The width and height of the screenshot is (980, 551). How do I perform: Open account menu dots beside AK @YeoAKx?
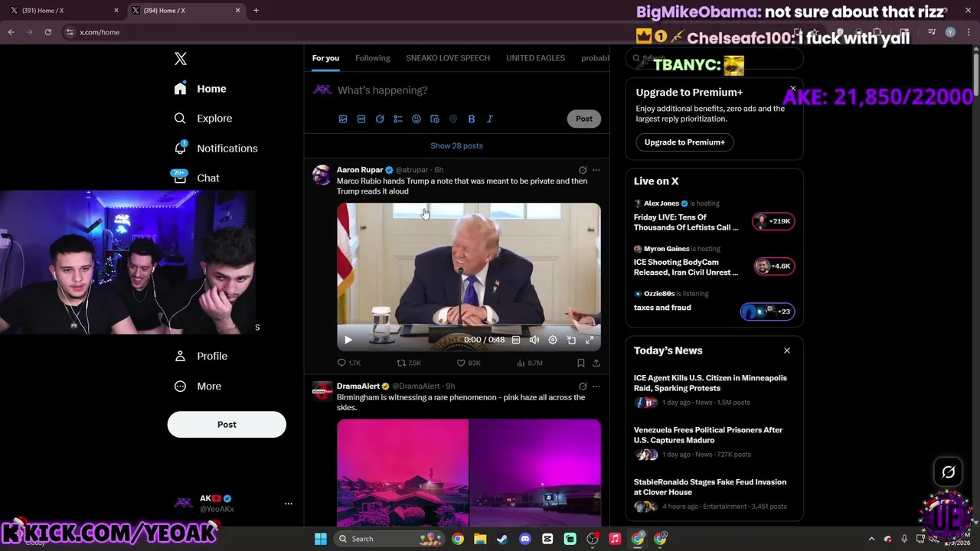(x=289, y=504)
